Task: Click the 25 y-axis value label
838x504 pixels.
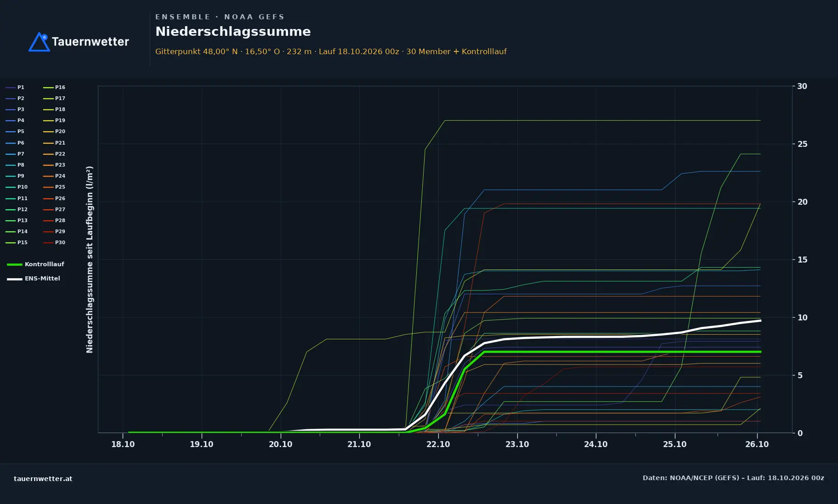Action: [802, 144]
